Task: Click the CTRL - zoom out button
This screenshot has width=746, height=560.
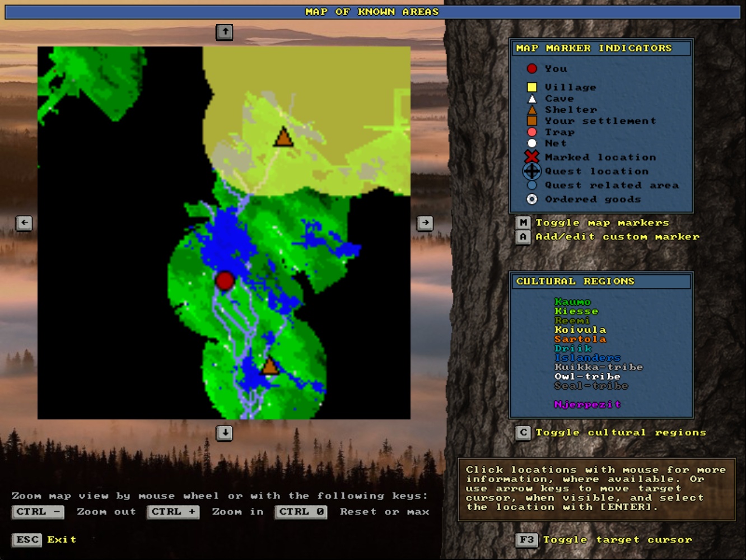Action: click(x=38, y=512)
